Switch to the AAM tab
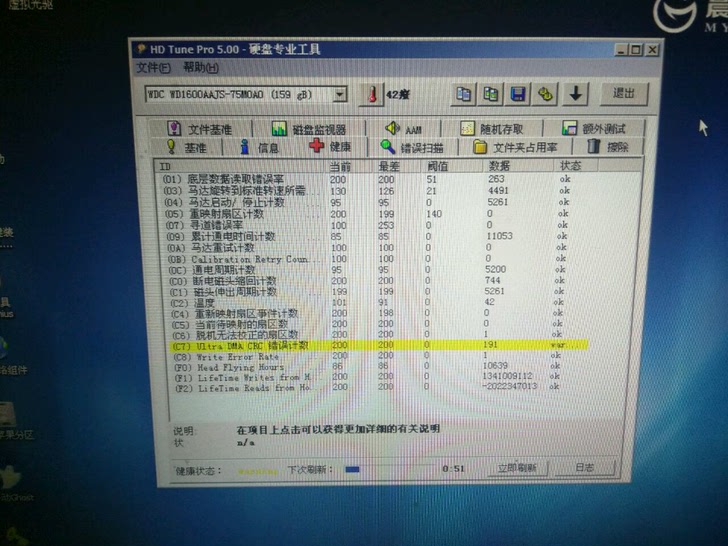 pos(403,129)
